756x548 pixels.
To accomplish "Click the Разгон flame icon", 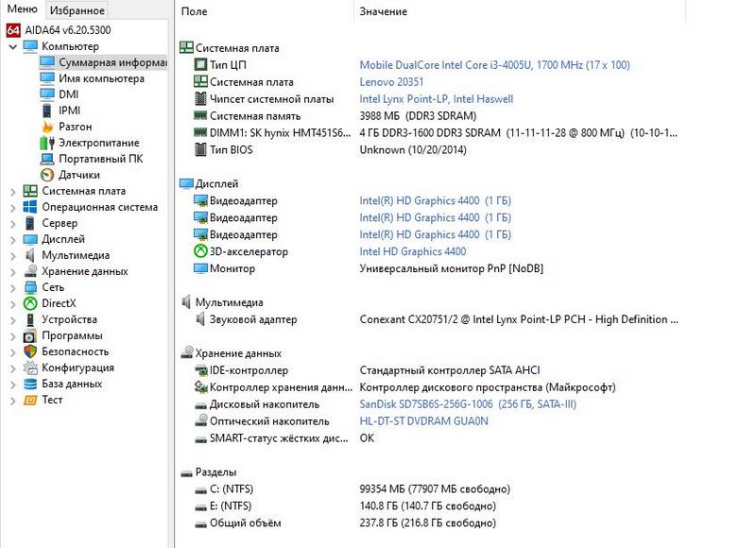I will pyautogui.click(x=47, y=127).
